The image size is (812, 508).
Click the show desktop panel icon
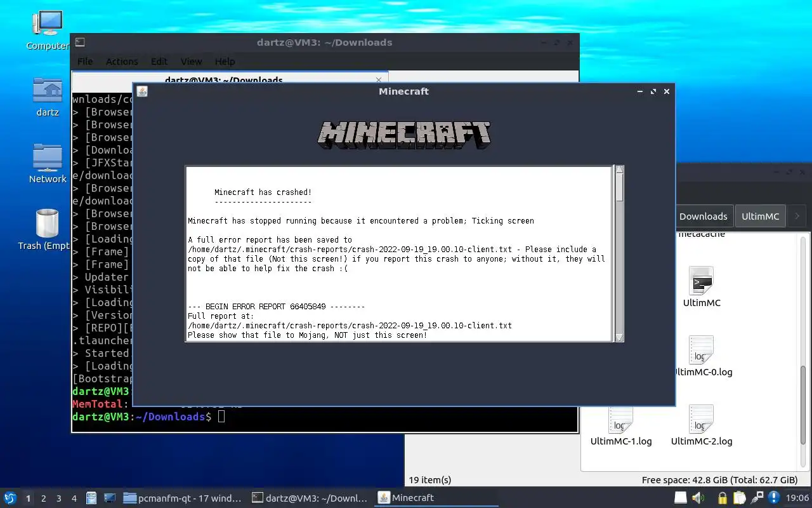coord(109,498)
